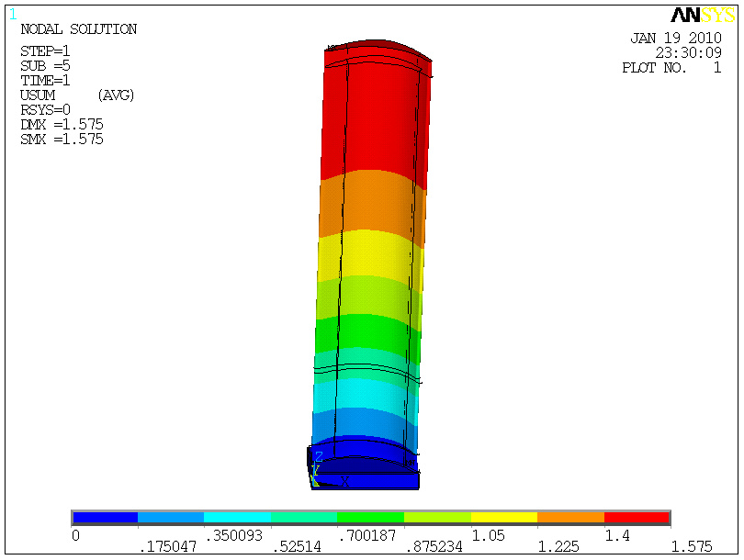The height and width of the screenshot is (560, 744).
Task: Click the 'SMX =1.575' value
Action: coord(62,139)
